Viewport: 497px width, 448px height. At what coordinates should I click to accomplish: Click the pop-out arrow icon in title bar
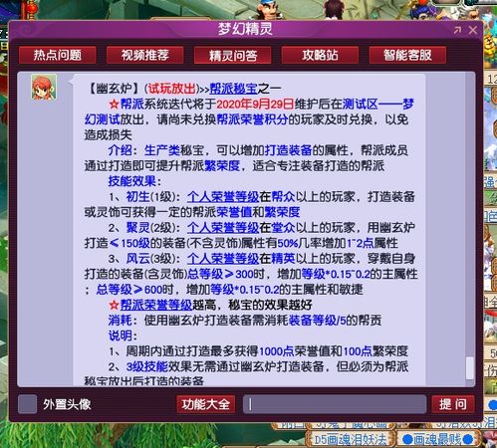457,30
